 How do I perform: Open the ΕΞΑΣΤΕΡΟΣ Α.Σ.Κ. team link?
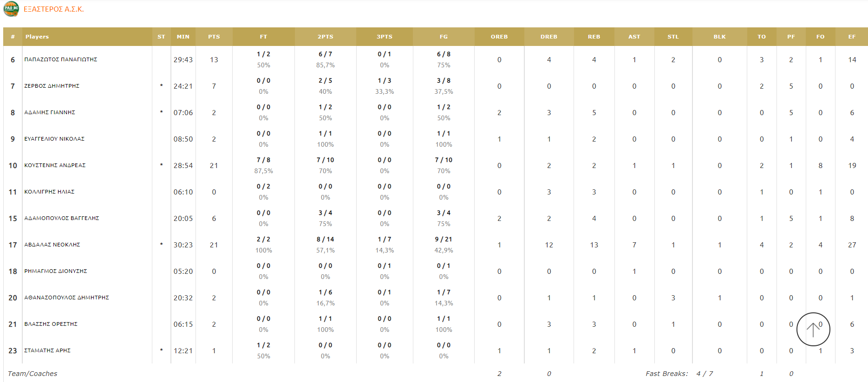click(x=54, y=9)
